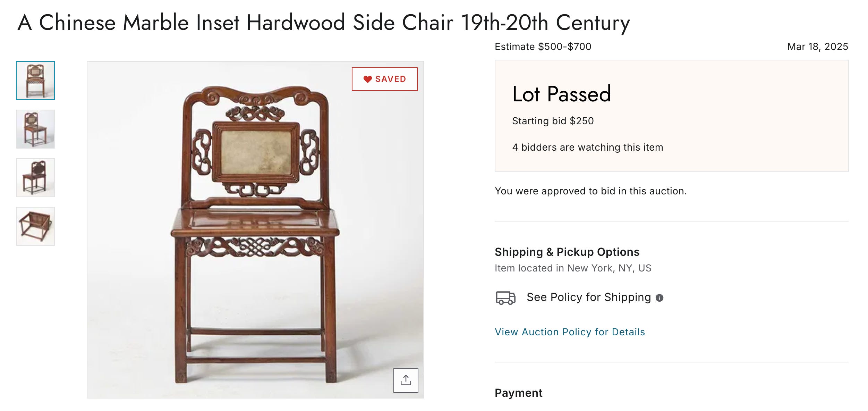Click the shipping info icon
This screenshot has width=868, height=411.
[659, 298]
